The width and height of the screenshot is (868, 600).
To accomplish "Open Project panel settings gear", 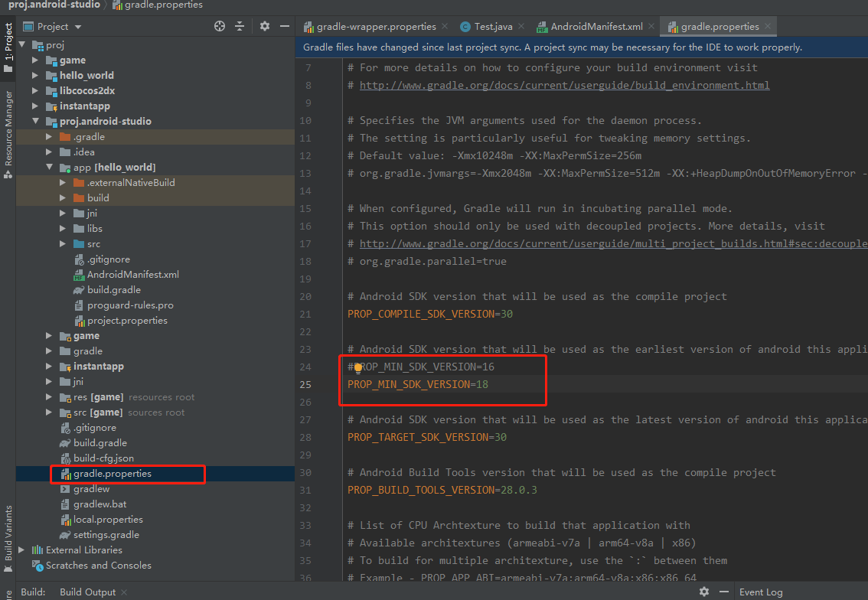I will [x=265, y=26].
